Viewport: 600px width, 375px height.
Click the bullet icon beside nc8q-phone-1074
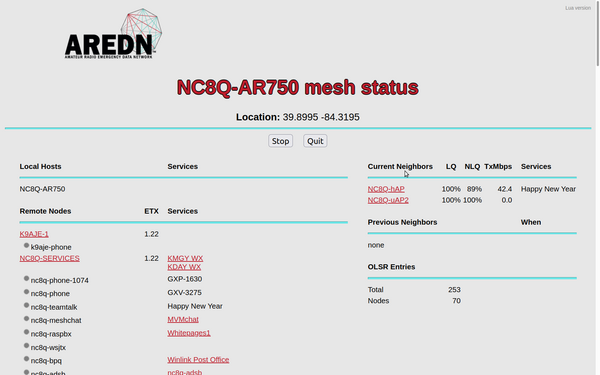(x=26, y=279)
